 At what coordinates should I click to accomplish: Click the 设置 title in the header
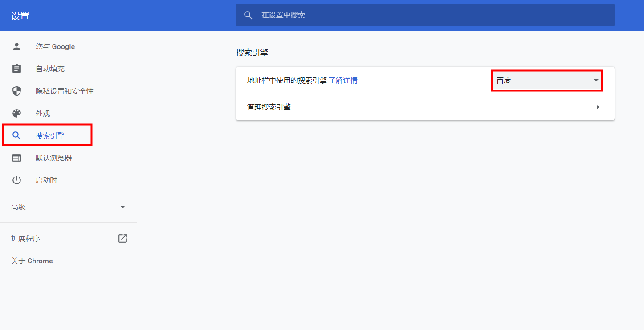[20, 16]
